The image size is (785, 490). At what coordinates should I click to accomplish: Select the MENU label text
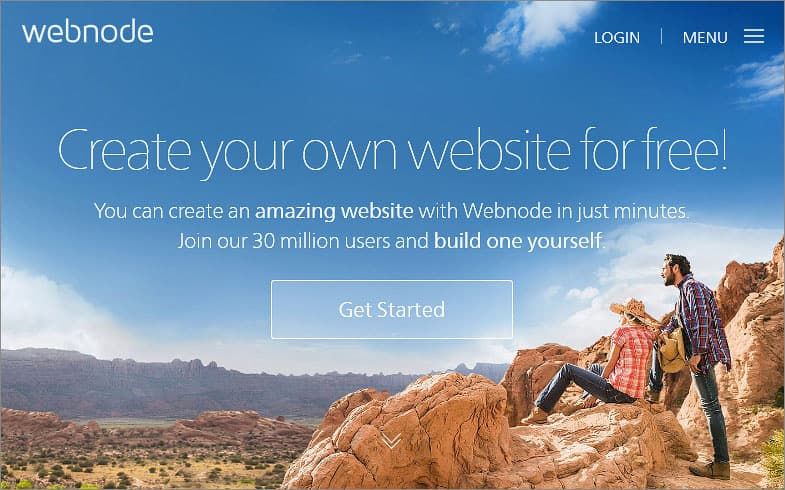pyautogui.click(x=705, y=38)
